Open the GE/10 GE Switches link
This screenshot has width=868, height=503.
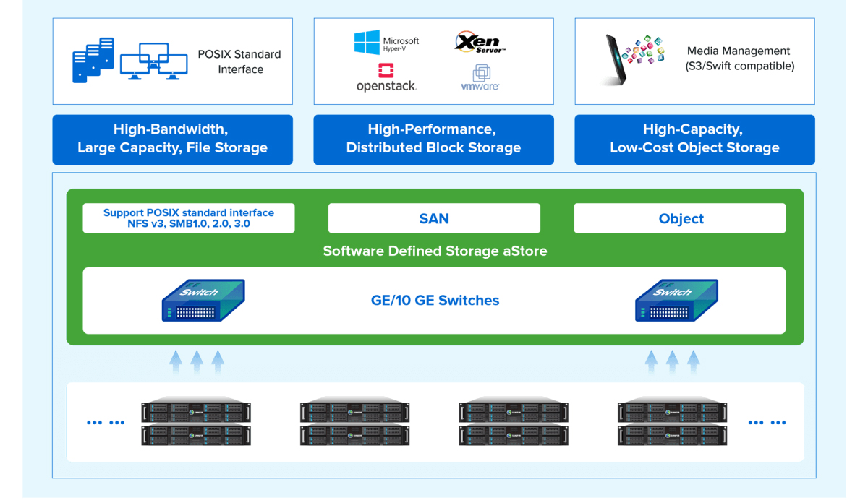pos(435,301)
